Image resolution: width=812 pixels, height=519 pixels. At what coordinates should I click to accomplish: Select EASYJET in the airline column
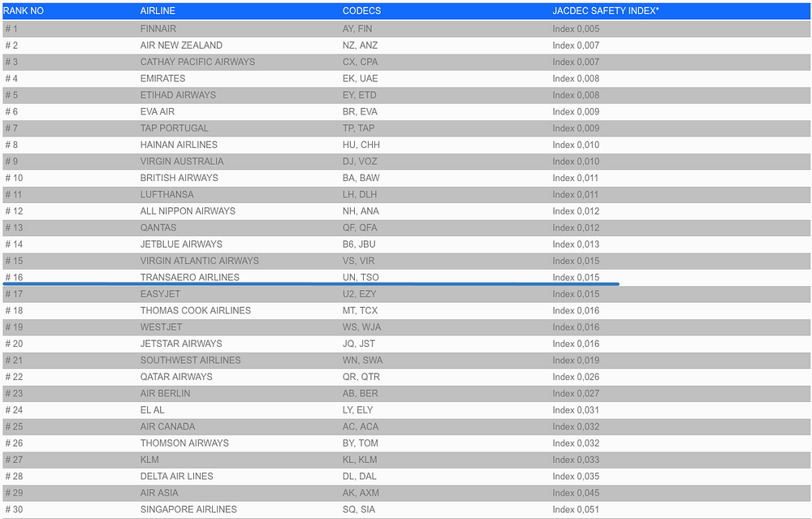pyautogui.click(x=161, y=294)
